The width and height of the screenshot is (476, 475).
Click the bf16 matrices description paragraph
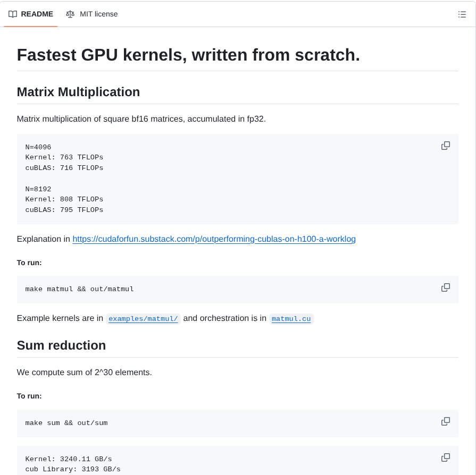click(x=141, y=119)
